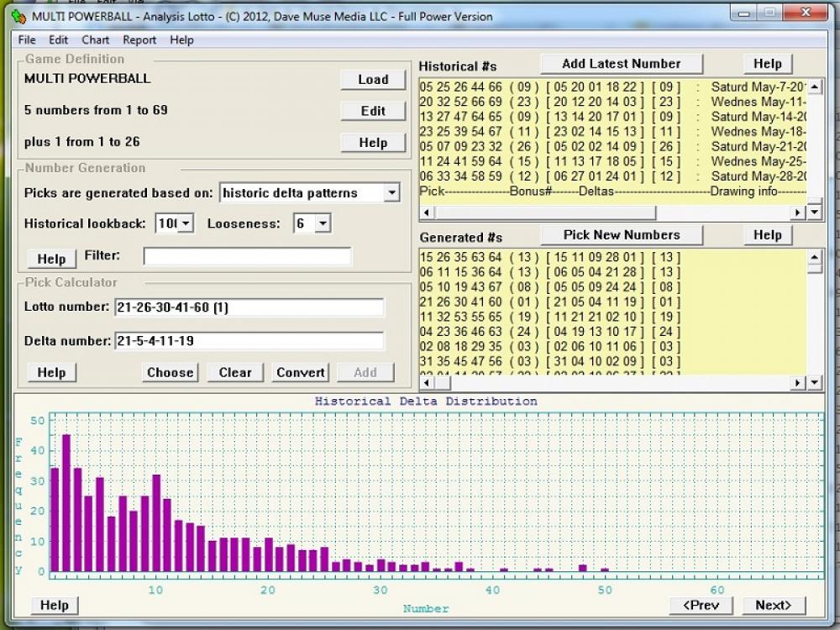Click the Analysis Lotto application icon

coord(18,15)
